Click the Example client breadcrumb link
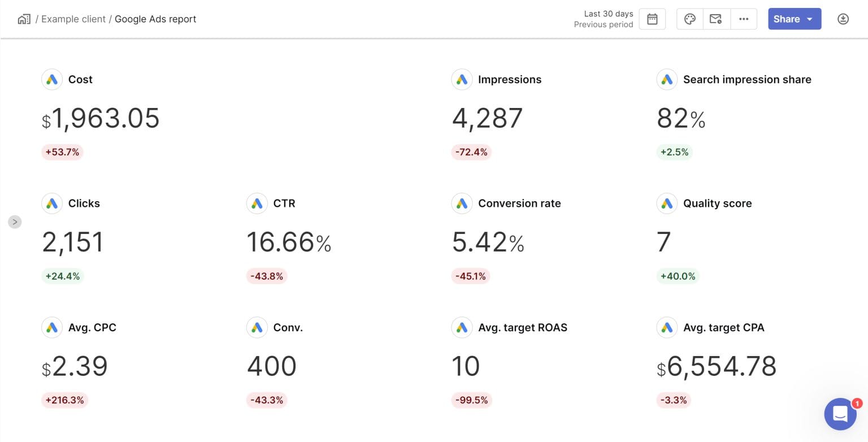868x442 pixels. 73,19
